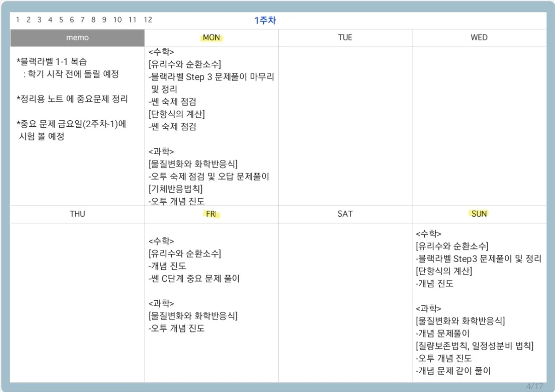Jump to week 2 in the number row

coord(28,20)
